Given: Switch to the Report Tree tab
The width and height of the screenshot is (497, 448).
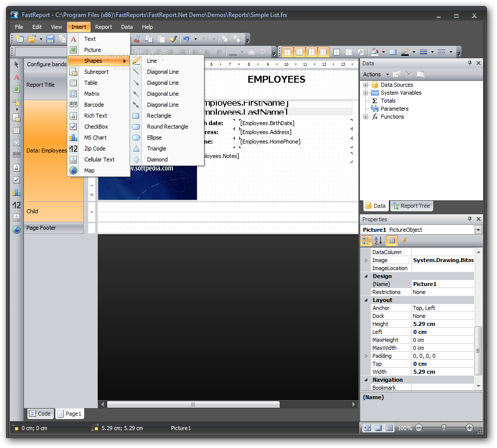Looking at the screenshot, I should [412, 206].
